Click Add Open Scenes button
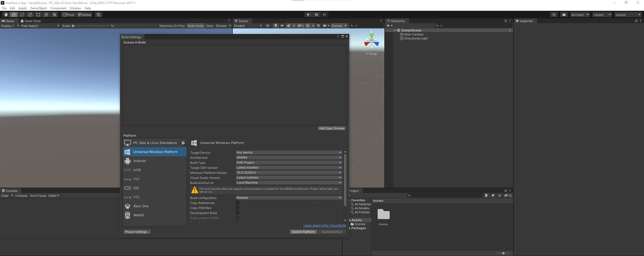The height and width of the screenshot is (256, 644). pyautogui.click(x=332, y=128)
